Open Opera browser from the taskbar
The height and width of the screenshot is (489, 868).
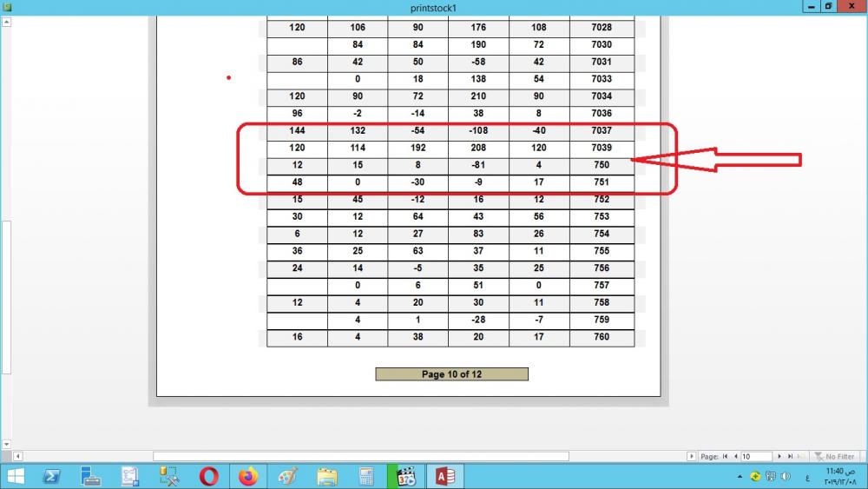[x=208, y=476]
